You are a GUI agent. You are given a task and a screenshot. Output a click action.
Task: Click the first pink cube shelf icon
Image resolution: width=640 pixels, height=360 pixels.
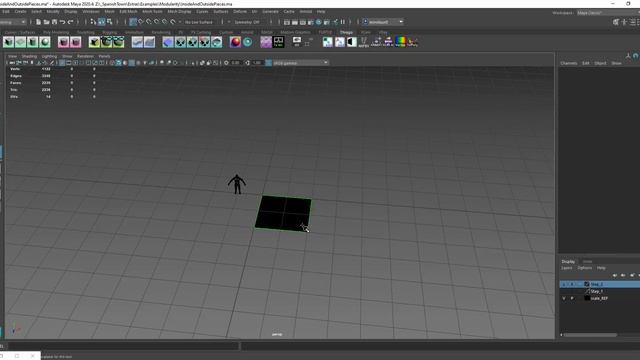[63, 42]
